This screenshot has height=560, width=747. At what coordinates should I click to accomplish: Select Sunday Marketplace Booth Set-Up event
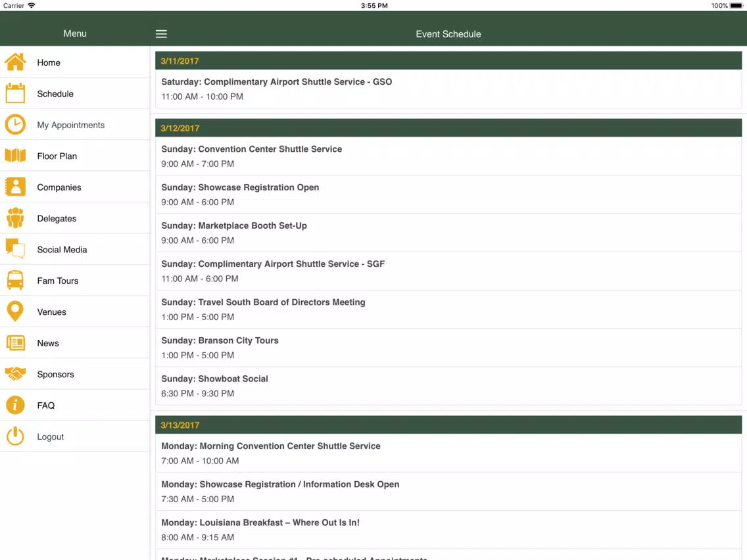(x=448, y=233)
